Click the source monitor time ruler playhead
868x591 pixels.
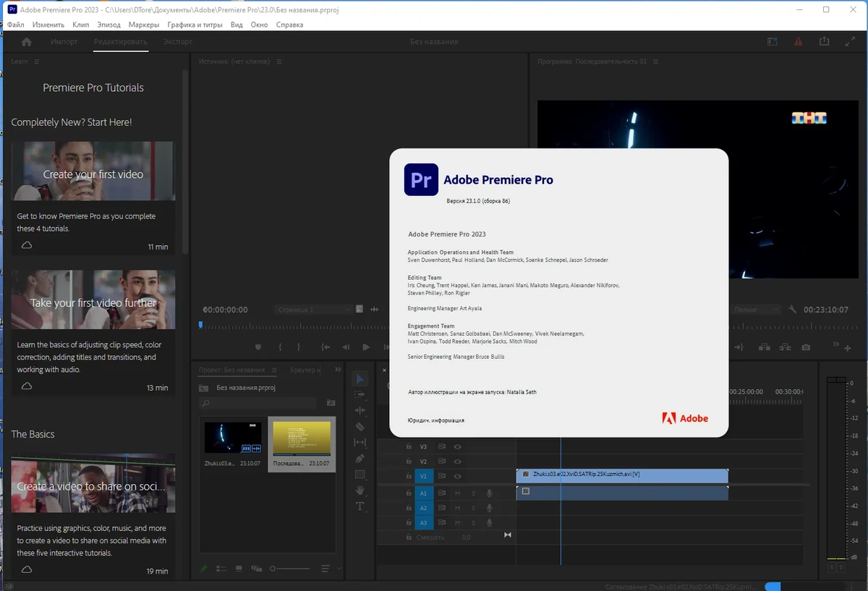(201, 326)
